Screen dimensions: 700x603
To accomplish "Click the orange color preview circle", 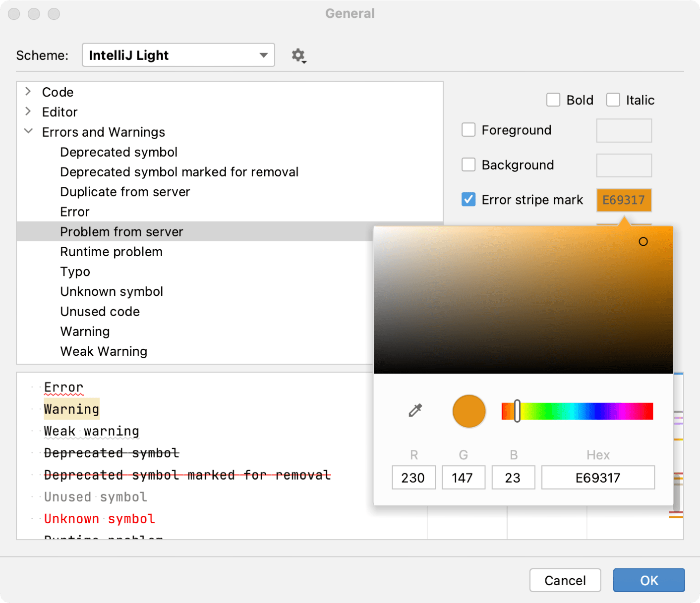I will 468,411.
